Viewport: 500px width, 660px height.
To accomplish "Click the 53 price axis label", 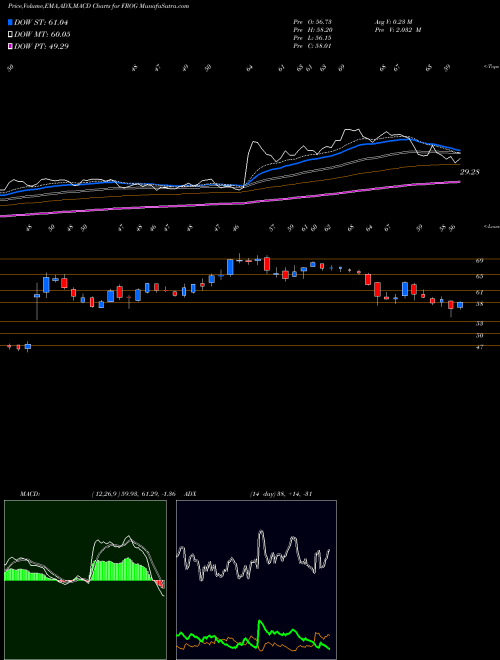I will tap(479, 324).
